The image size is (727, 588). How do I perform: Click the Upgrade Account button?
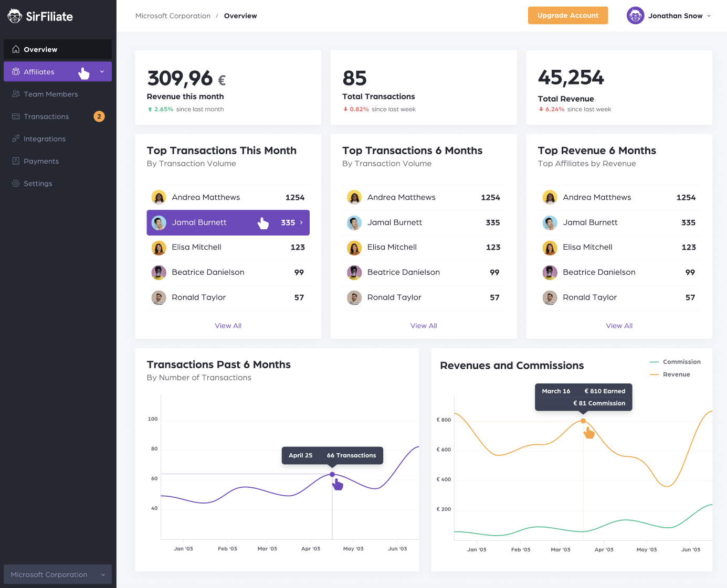(568, 15)
